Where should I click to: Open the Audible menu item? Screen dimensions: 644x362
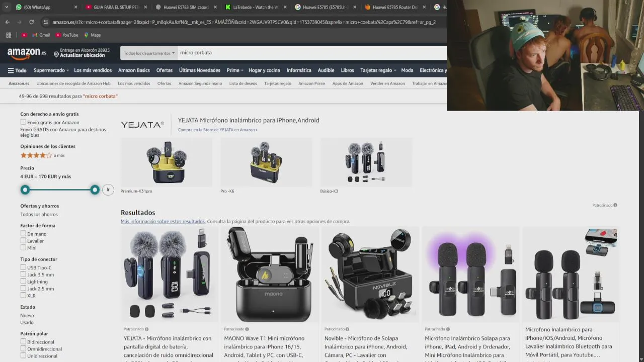coord(326,70)
